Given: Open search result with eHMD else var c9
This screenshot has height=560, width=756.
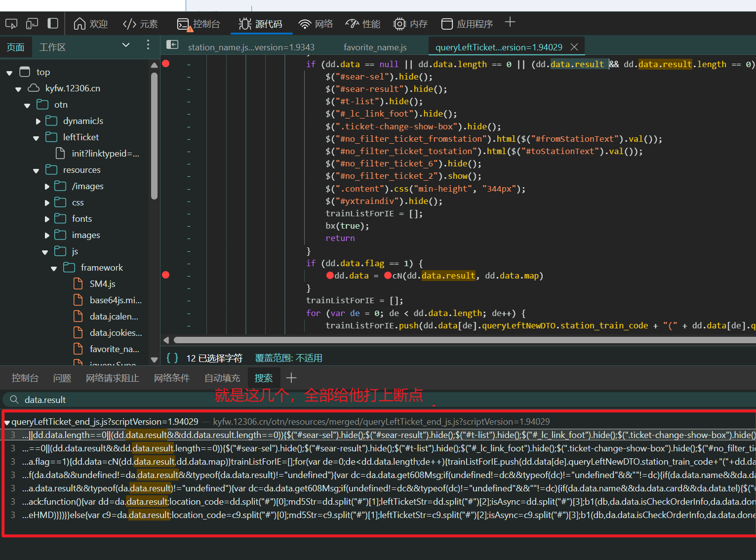Looking at the screenshot, I should [379, 515].
